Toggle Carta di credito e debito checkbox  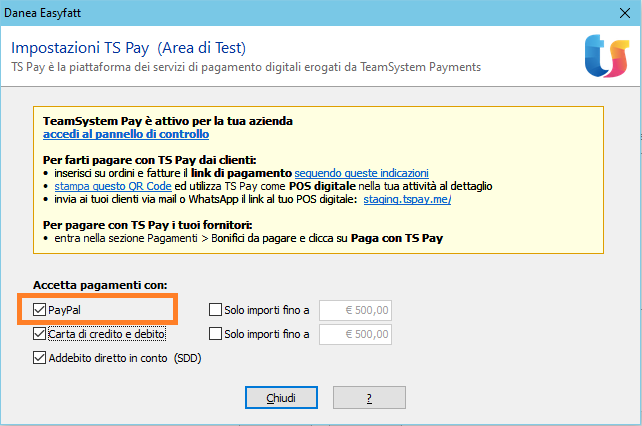click(39, 334)
